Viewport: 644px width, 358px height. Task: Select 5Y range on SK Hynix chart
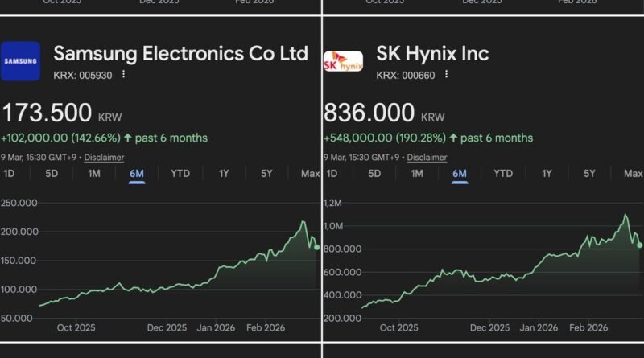(589, 174)
